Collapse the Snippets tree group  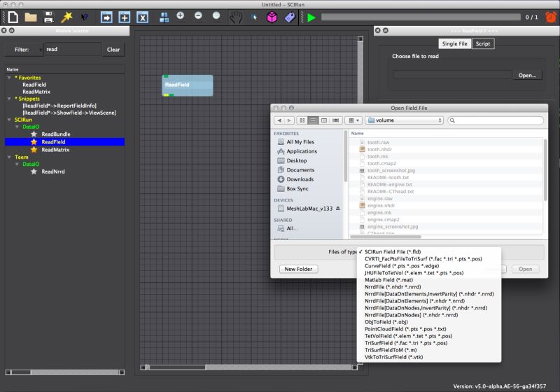[9, 99]
